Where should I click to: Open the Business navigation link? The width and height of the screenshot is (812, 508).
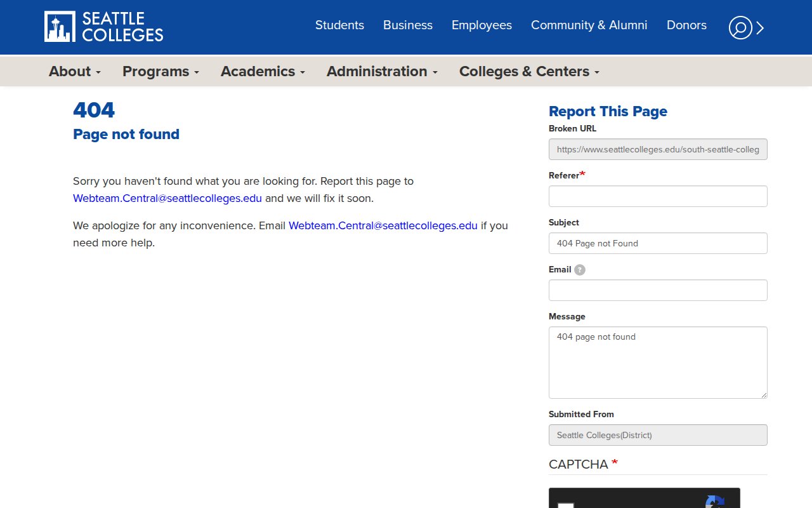tap(408, 25)
